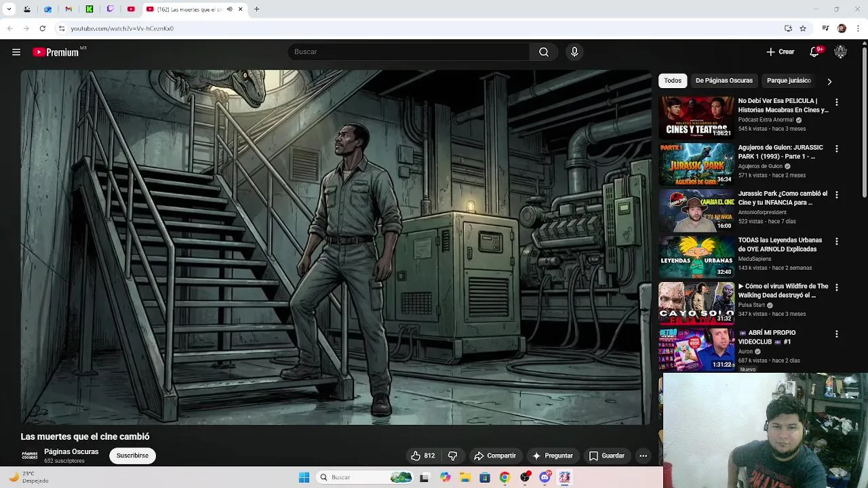Click the Windows taskbar Buscar search box
Image resolution: width=868 pixels, height=488 pixels.
pos(365,477)
